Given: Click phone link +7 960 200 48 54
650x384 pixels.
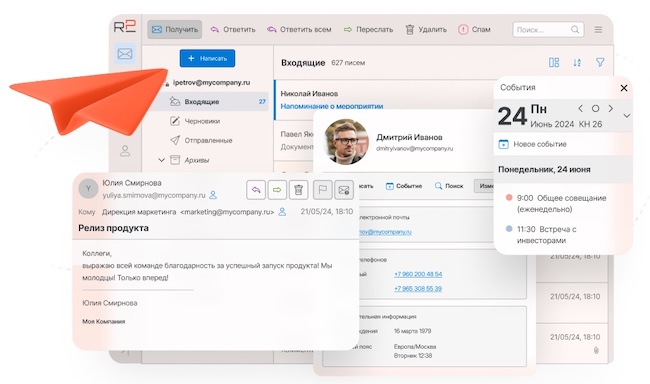Looking at the screenshot, I should tap(418, 274).
